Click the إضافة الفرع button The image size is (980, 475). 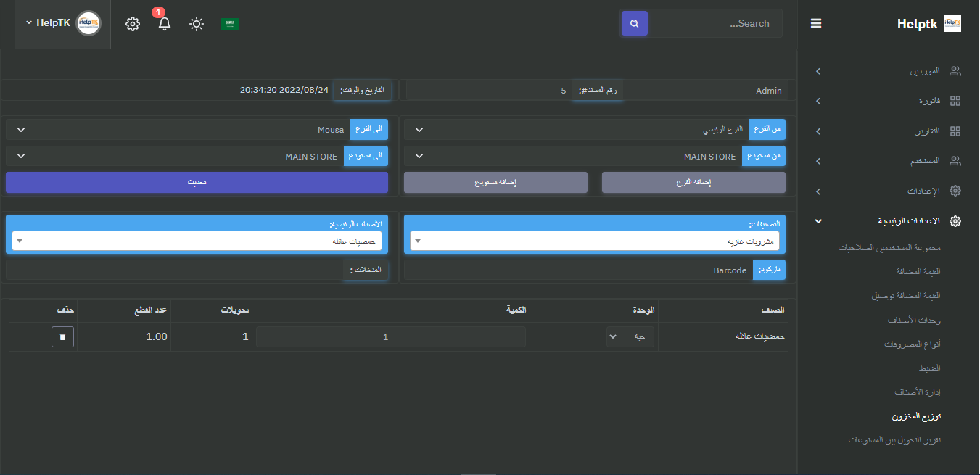693,183
